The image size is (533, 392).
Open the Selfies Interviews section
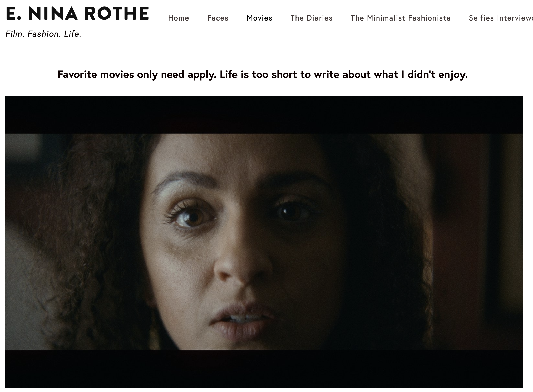(x=501, y=18)
